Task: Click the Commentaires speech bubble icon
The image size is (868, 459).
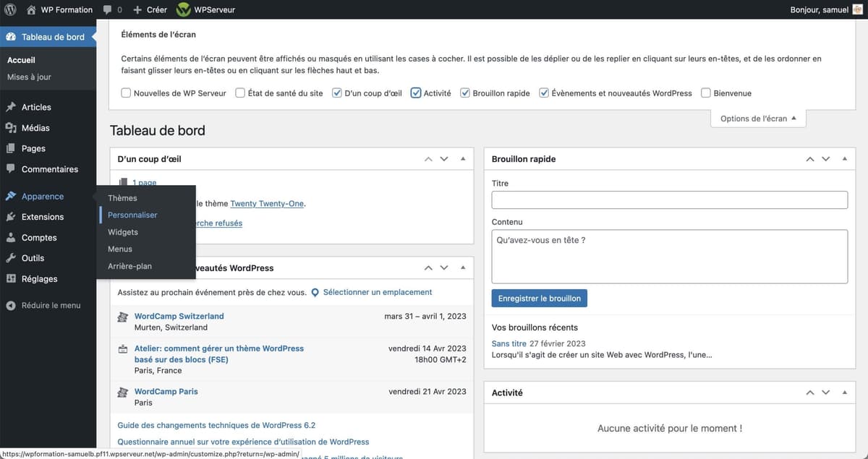Action: pos(13,168)
